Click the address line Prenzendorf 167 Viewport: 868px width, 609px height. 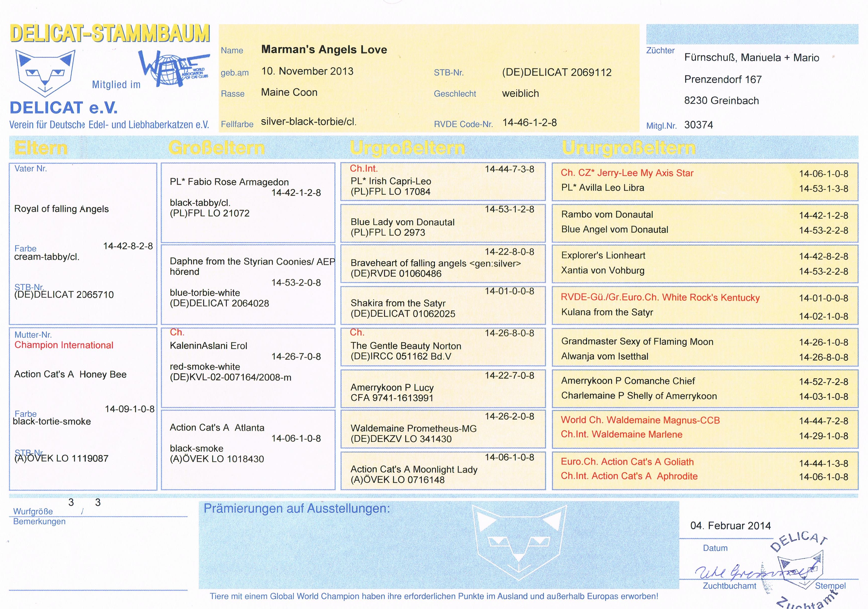click(723, 79)
